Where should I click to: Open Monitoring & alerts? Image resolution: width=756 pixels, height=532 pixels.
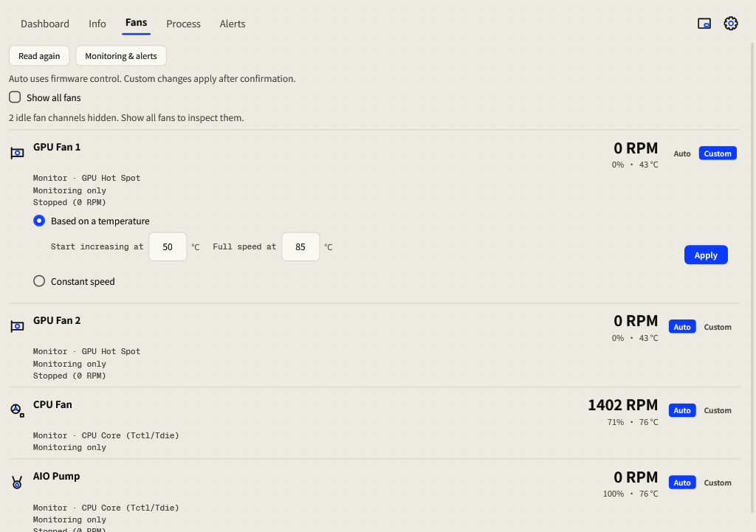click(121, 56)
